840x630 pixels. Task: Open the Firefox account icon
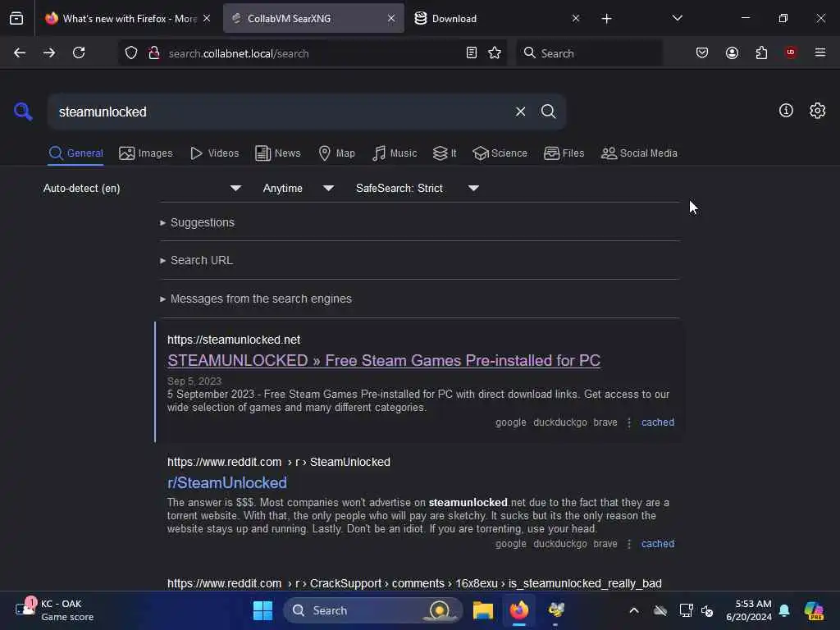(x=732, y=52)
